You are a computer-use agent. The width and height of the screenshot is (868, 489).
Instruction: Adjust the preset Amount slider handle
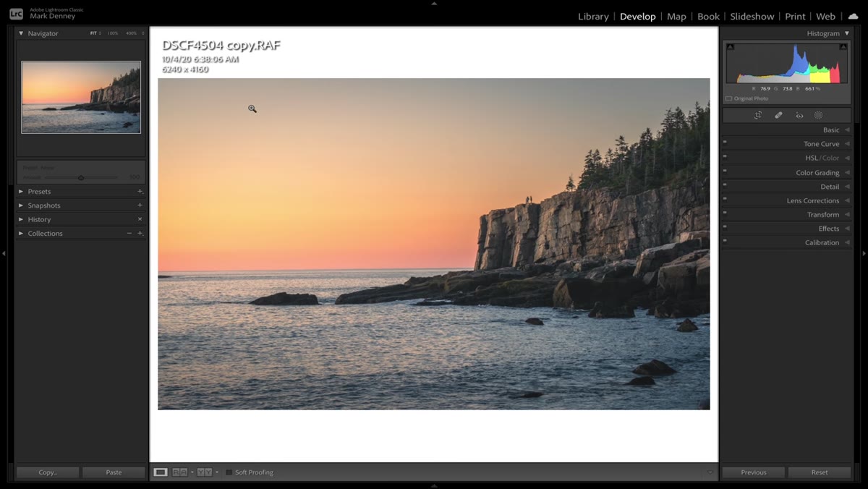pos(81,177)
